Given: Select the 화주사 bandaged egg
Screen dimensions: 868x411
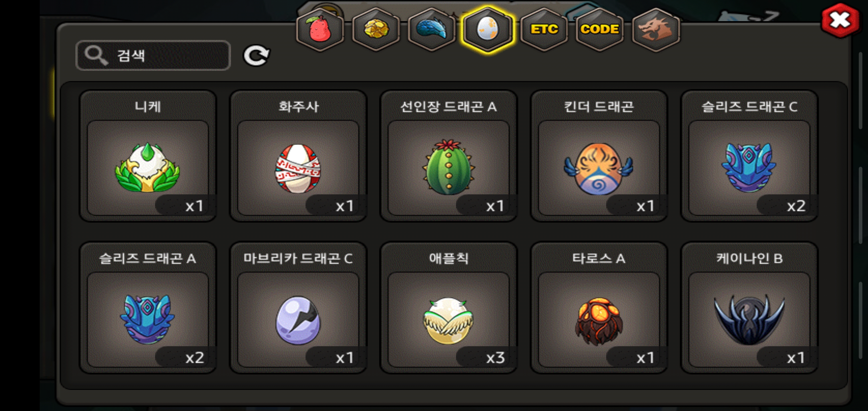Looking at the screenshot, I should click(298, 156).
